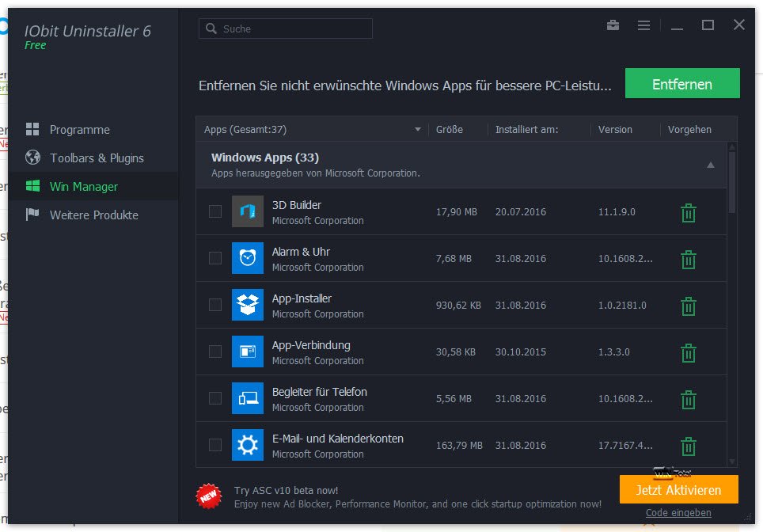Image resolution: width=763 pixels, height=532 pixels.
Task: Open Toolbars & Plugins in sidebar
Action: click(97, 158)
